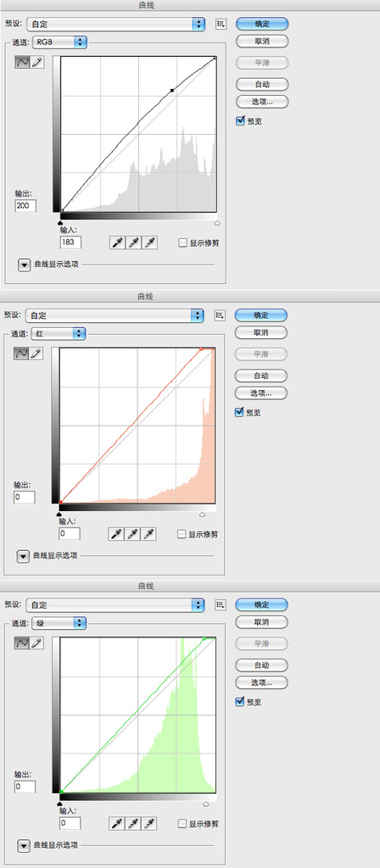Expand 曲线显示选项 in green channel dialog
Screen dimensions: 380x868
click(x=23, y=846)
